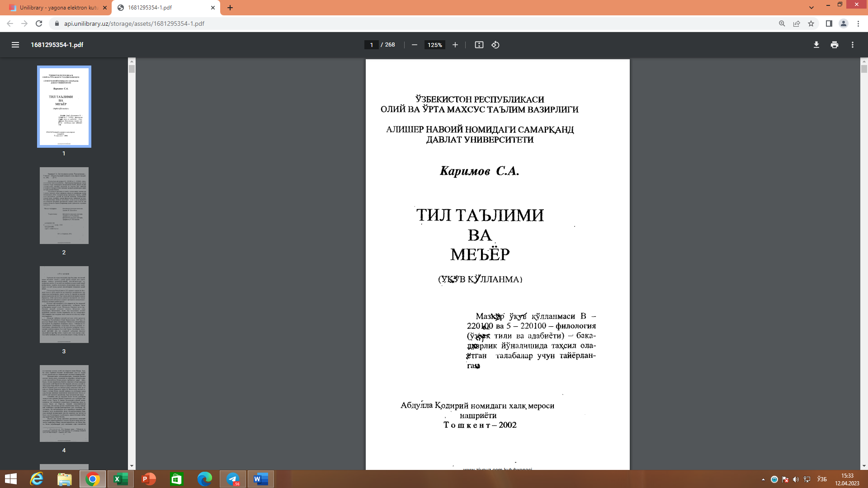Screen dimensions: 868x488
Task: Click the zoom in icon
Action: tap(455, 45)
